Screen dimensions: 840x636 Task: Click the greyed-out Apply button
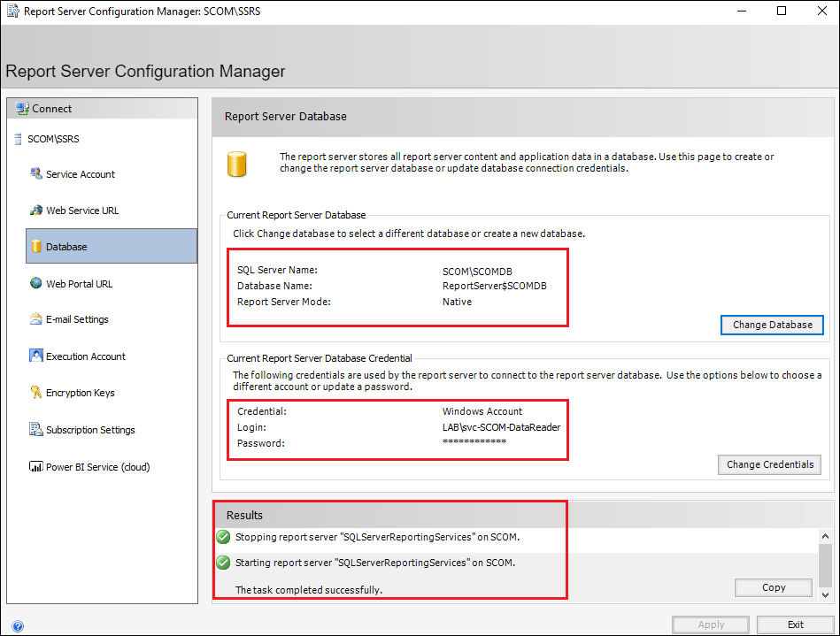coord(711,625)
